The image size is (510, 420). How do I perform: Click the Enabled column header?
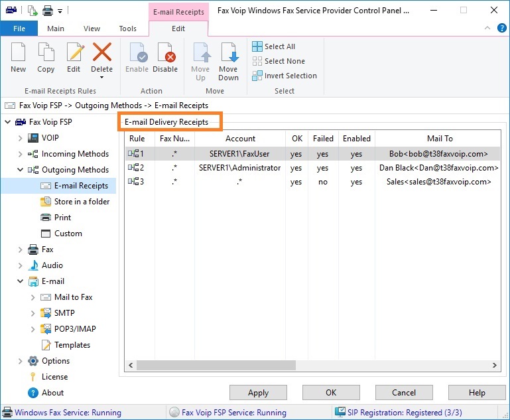pos(357,139)
